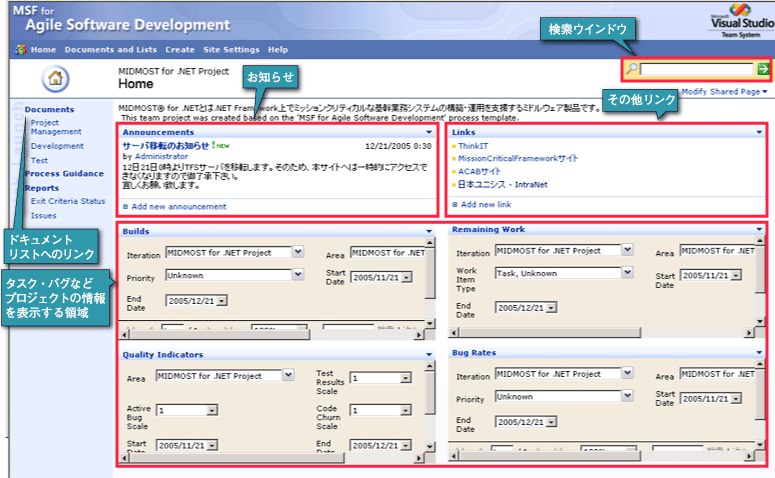Viewport: 775px width, 478px height.
Task: Expand Remaining Work web part menu arrow
Action: (759, 229)
